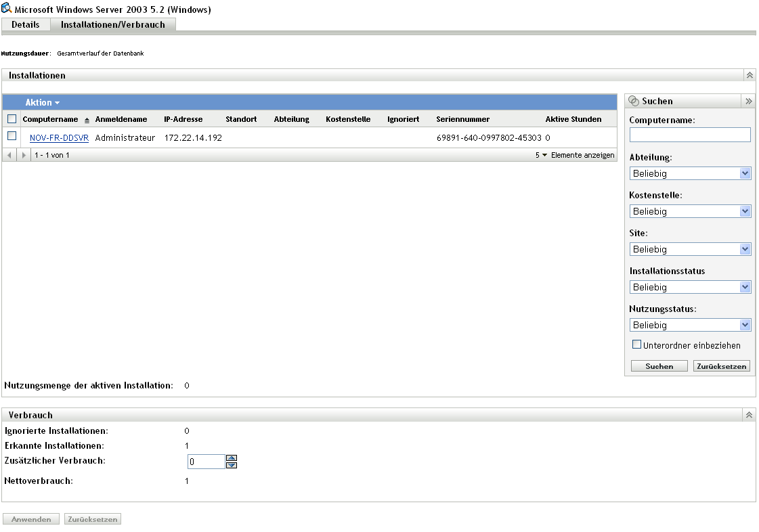Screen dimensions: 759x532
Task: Tick the select-all checkbox in table header
Action: [x=12, y=118]
